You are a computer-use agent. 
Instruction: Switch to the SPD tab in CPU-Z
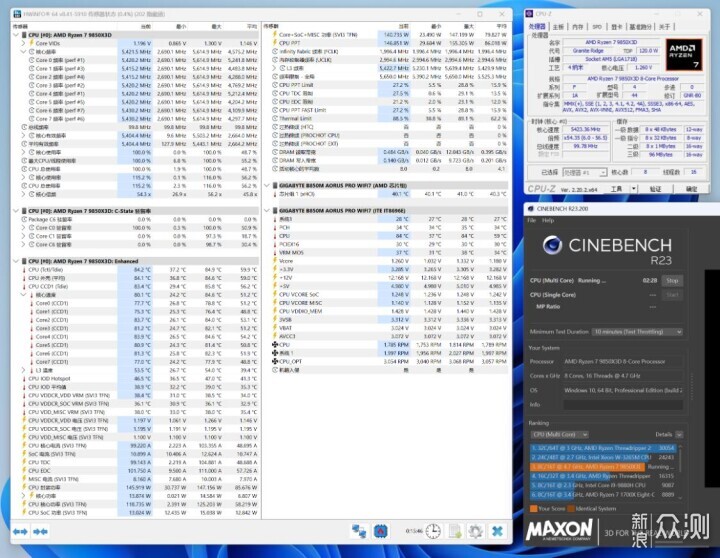[x=597, y=27]
